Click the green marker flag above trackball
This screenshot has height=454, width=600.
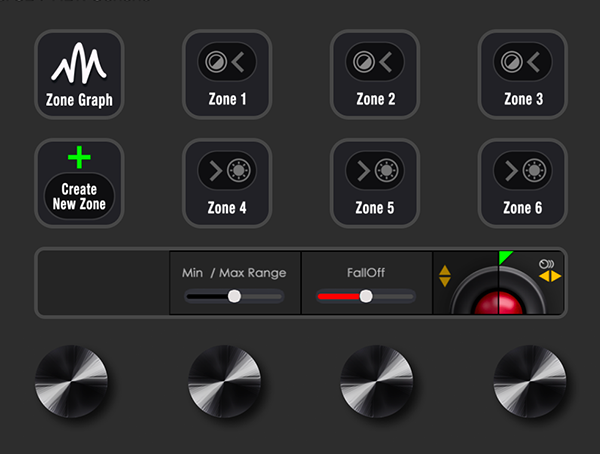(x=505, y=257)
